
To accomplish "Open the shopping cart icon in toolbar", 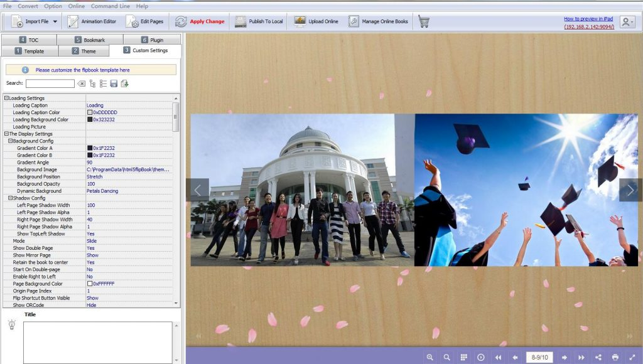I will 424,21.
